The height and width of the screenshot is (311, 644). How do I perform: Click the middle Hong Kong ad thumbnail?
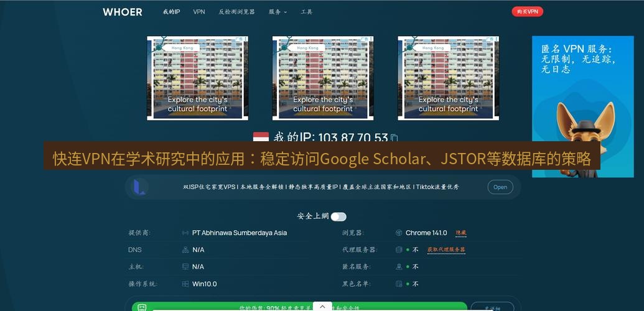pyautogui.click(x=323, y=78)
